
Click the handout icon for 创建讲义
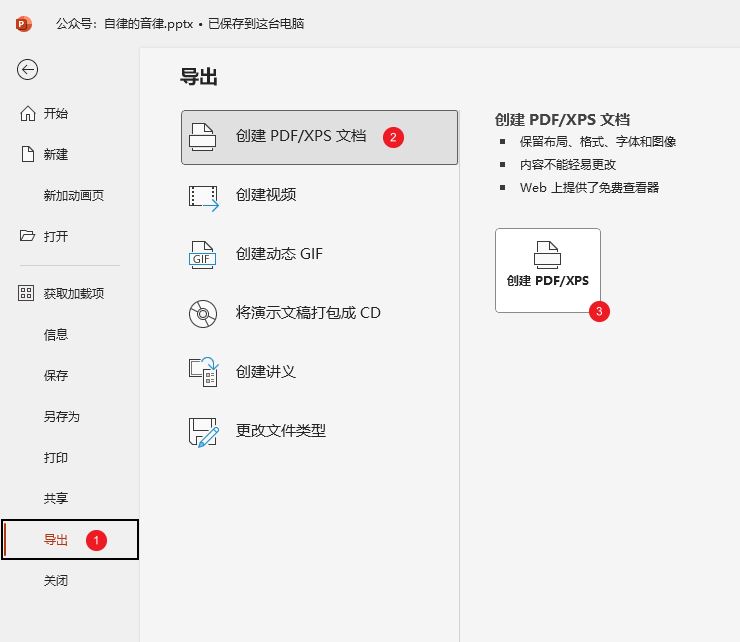point(203,372)
